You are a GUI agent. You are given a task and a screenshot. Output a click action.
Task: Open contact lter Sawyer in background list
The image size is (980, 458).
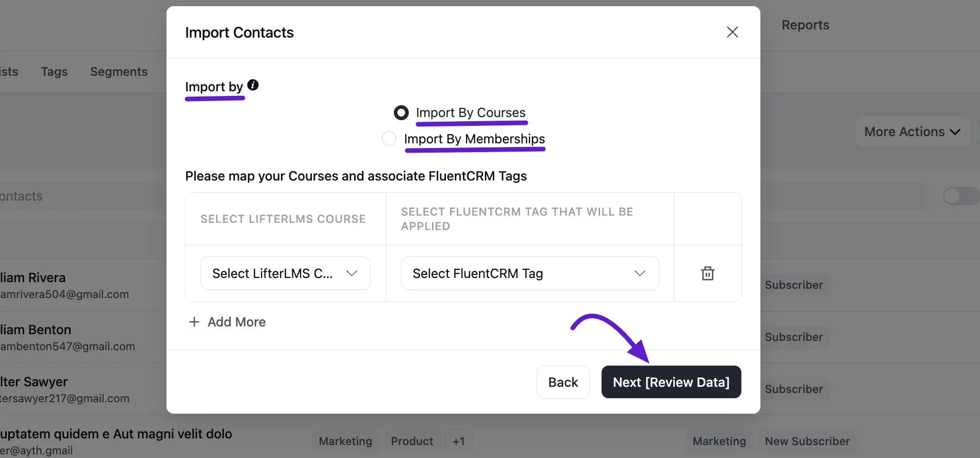(x=34, y=382)
